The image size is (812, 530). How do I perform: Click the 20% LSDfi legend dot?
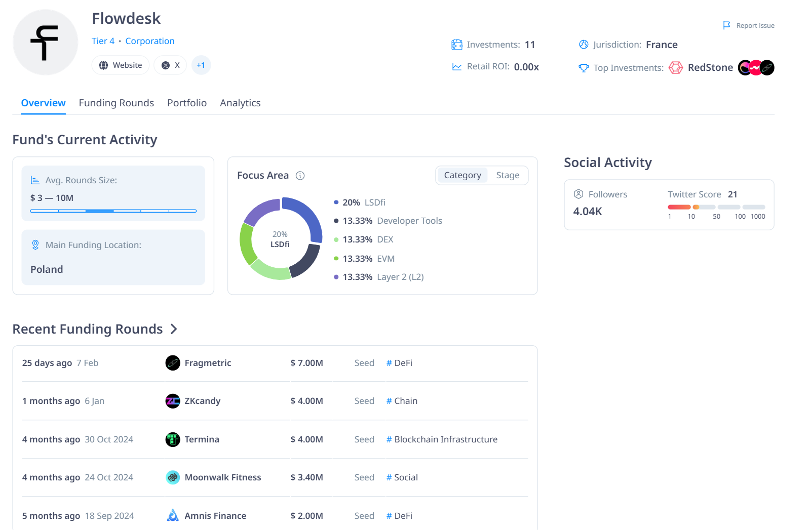pos(336,202)
